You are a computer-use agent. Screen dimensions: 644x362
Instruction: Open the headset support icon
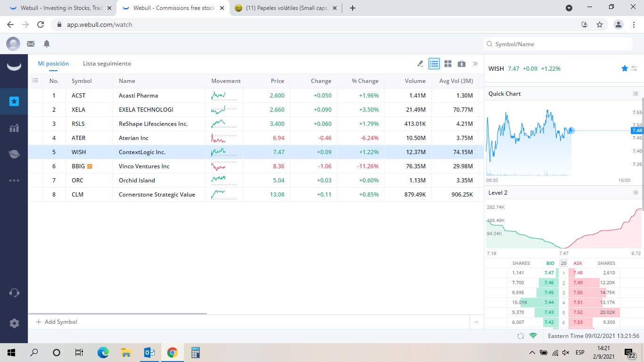pos(14,293)
